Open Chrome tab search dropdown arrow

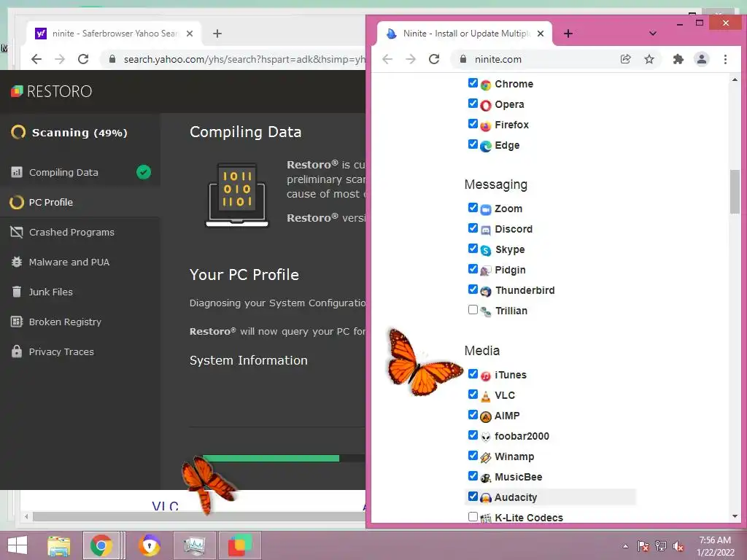point(653,34)
